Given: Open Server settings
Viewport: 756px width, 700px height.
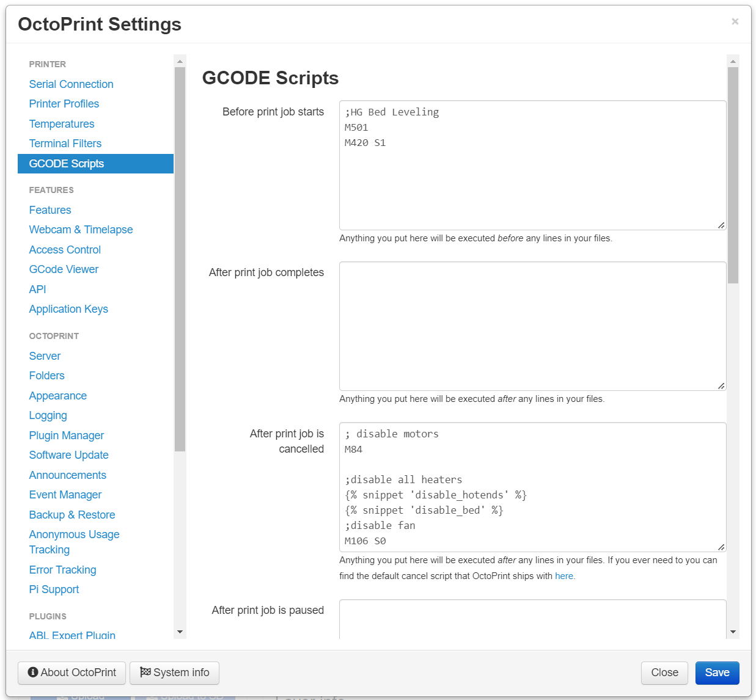Looking at the screenshot, I should [x=45, y=356].
